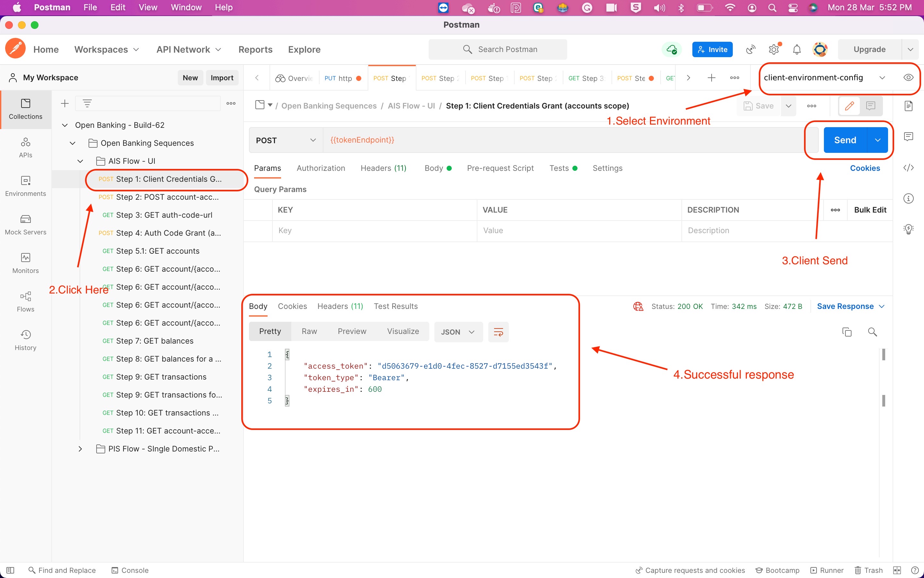Open the code snippet icon
The height and width of the screenshot is (578, 924).
(x=908, y=167)
